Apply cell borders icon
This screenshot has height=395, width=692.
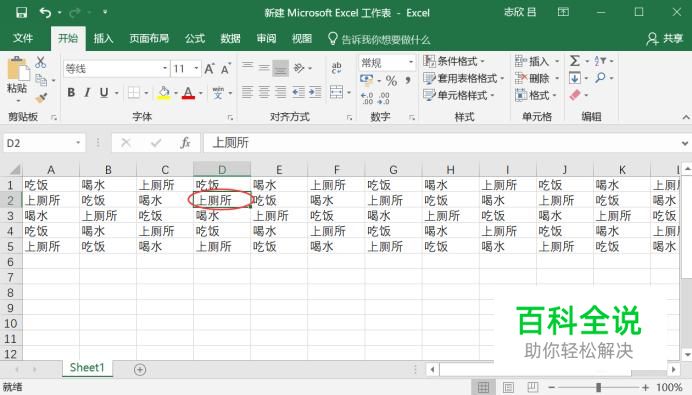point(133,92)
